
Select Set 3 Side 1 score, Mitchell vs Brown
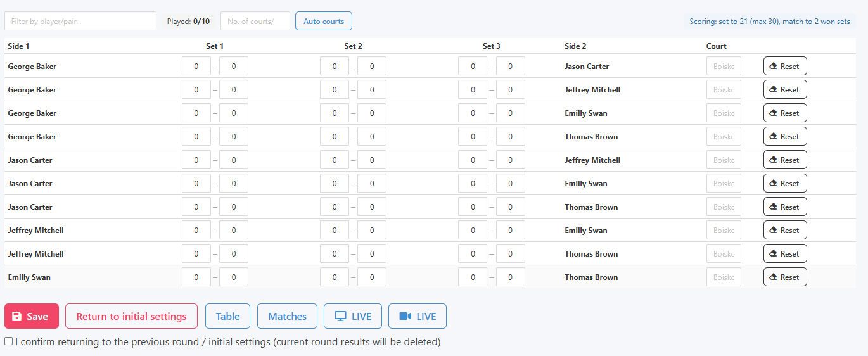(x=473, y=253)
